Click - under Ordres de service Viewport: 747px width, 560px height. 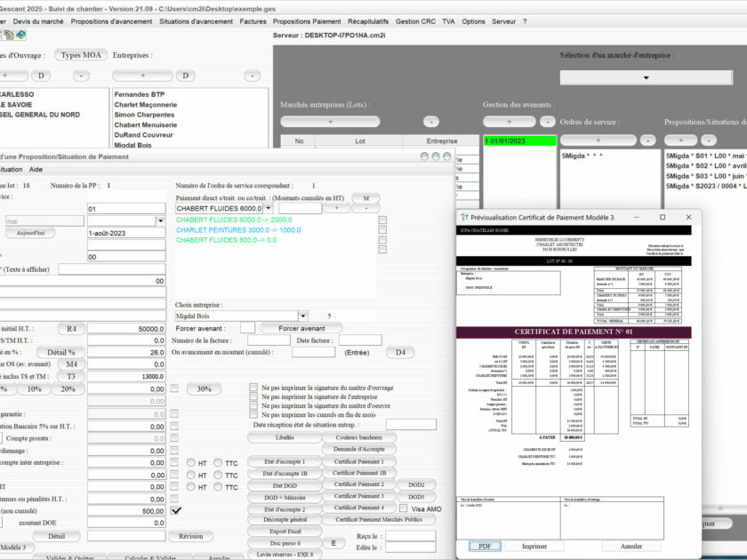(647, 140)
